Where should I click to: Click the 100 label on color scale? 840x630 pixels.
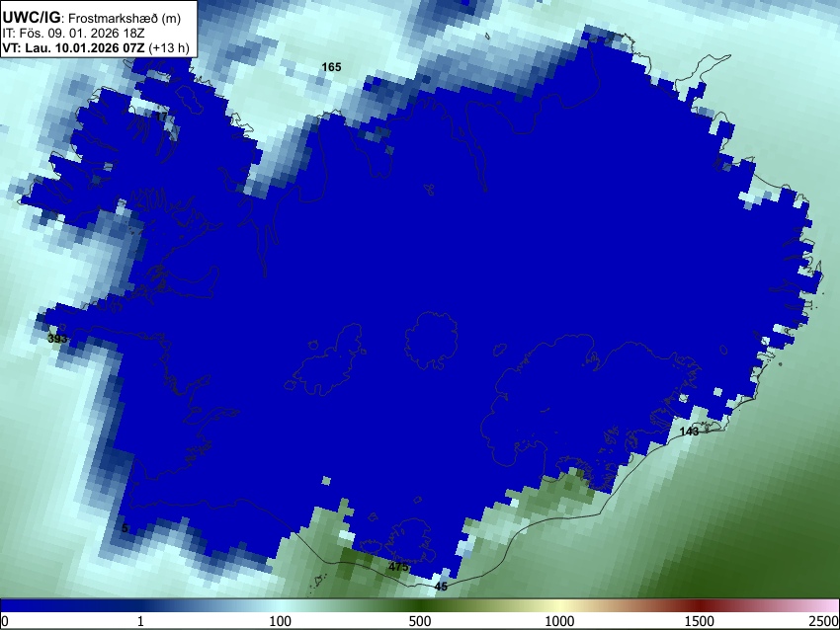[x=281, y=621]
